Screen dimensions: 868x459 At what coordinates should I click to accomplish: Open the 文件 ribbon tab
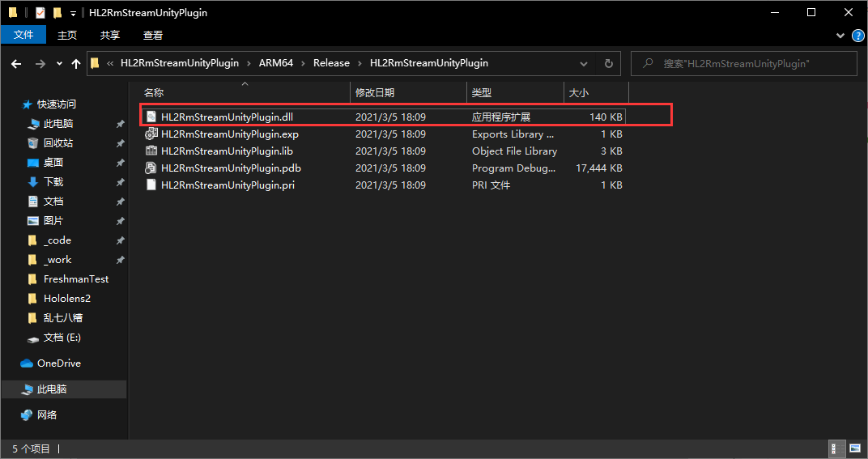pyautogui.click(x=23, y=35)
